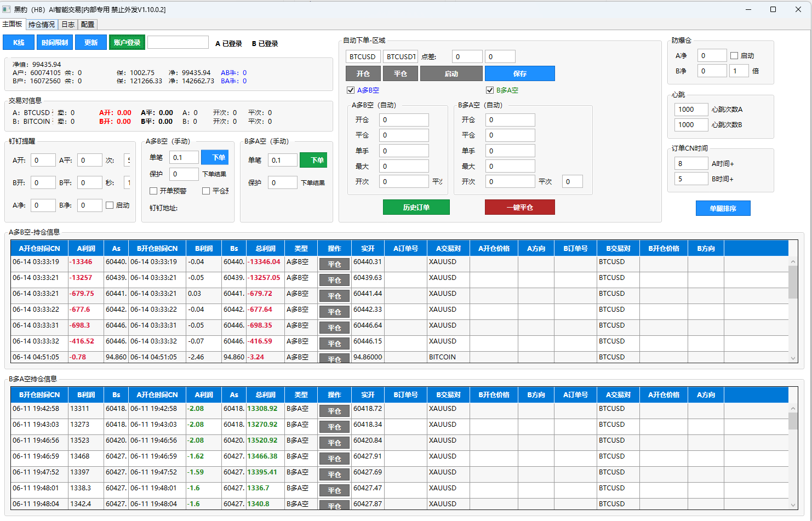Image resolution: width=812 pixels, height=521 pixels.
Task: Click the blue K线 button
Action: point(19,42)
